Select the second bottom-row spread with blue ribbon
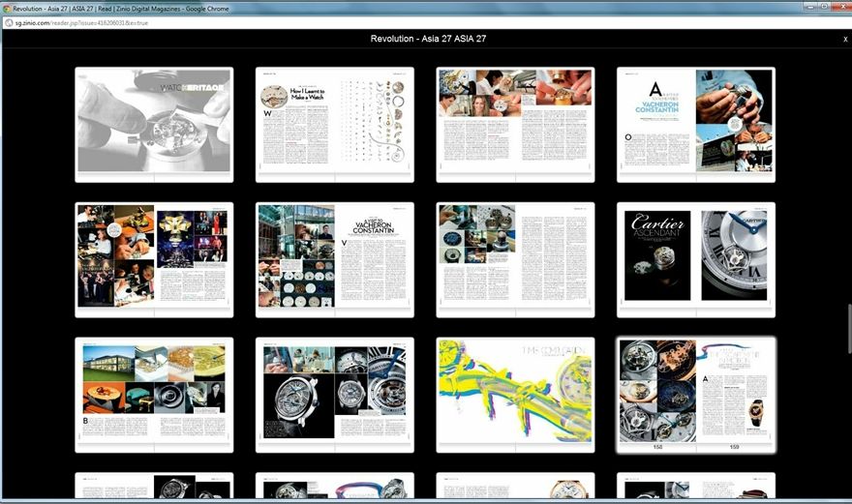The width and height of the screenshot is (852, 504). [335, 486]
